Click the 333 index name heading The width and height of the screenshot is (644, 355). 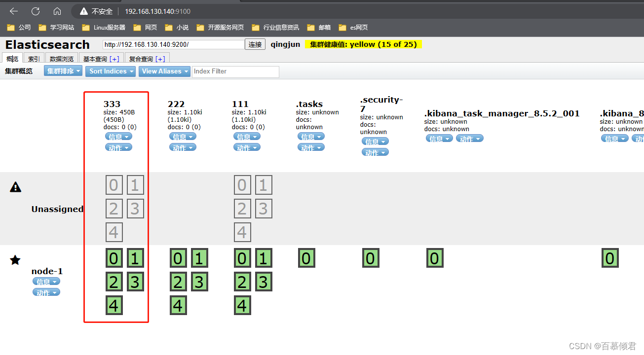[112, 104]
